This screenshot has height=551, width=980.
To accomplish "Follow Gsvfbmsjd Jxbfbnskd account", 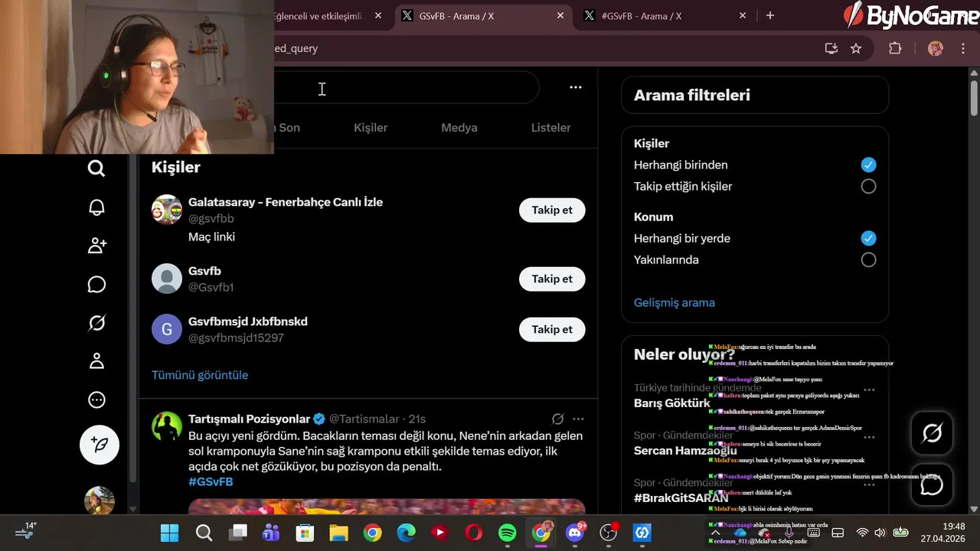I will (x=552, y=329).
